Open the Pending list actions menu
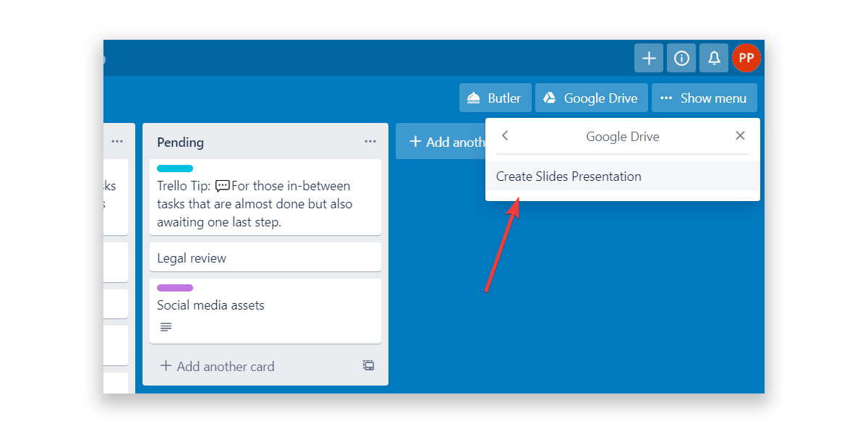The image size is (868, 434). coord(370,142)
